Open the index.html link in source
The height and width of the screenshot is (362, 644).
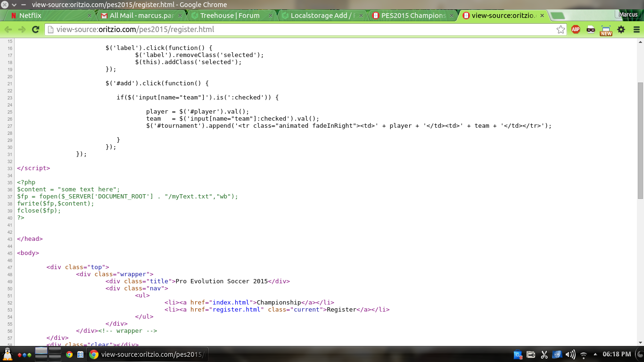231,303
